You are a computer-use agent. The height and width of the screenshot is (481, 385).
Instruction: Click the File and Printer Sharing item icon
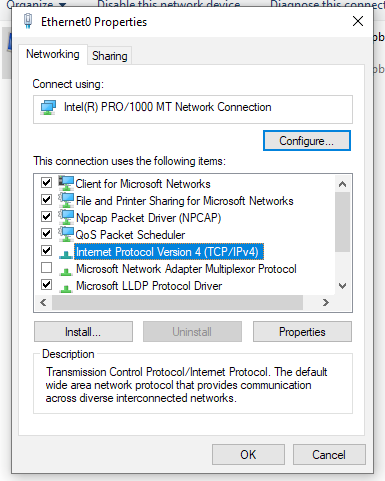click(x=66, y=201)
